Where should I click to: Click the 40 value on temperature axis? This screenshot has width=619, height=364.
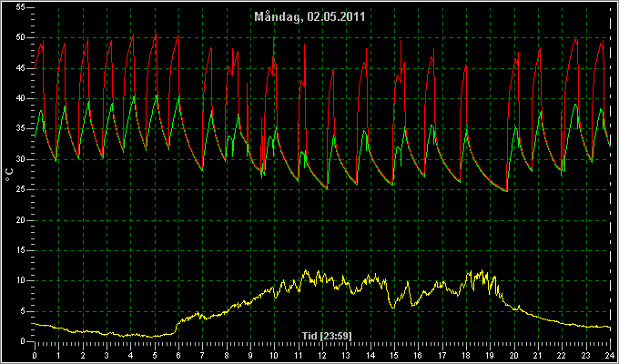(x=21, y=98)
